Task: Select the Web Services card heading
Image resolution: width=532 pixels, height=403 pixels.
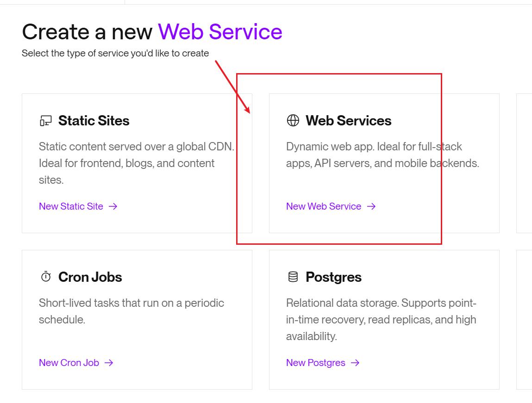Action: point(349,121)
